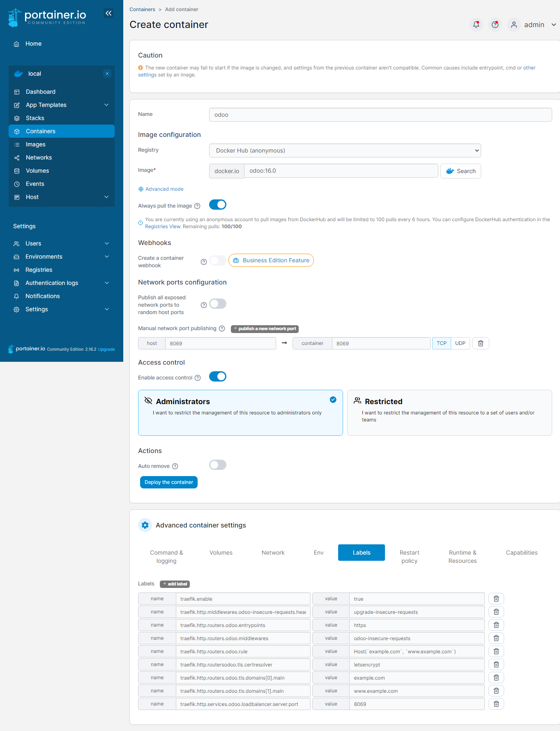Open the Capabilities tab
The image size is (560, 731).
point(522,553)
